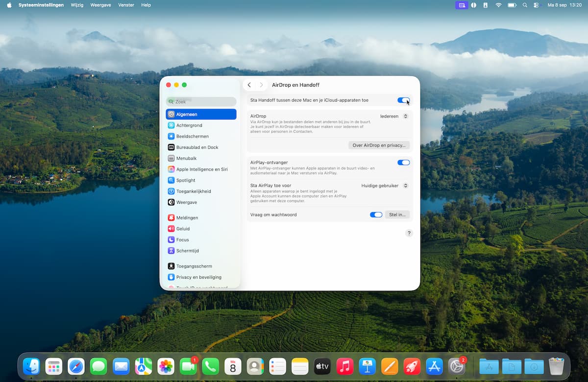The image size is (588, 382).
Task: Open the Venster menu
Action: (x=126, y=5)
